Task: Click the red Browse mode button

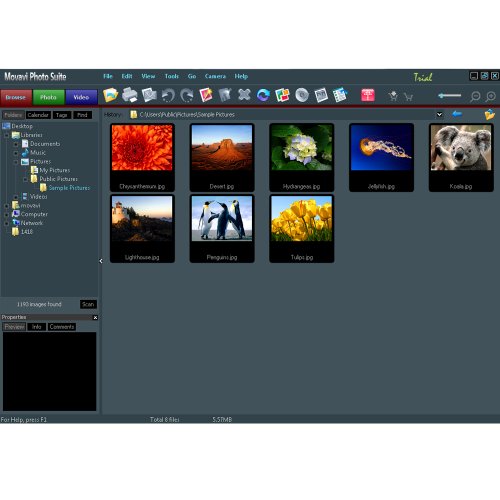Action: [x=16, y=97]
